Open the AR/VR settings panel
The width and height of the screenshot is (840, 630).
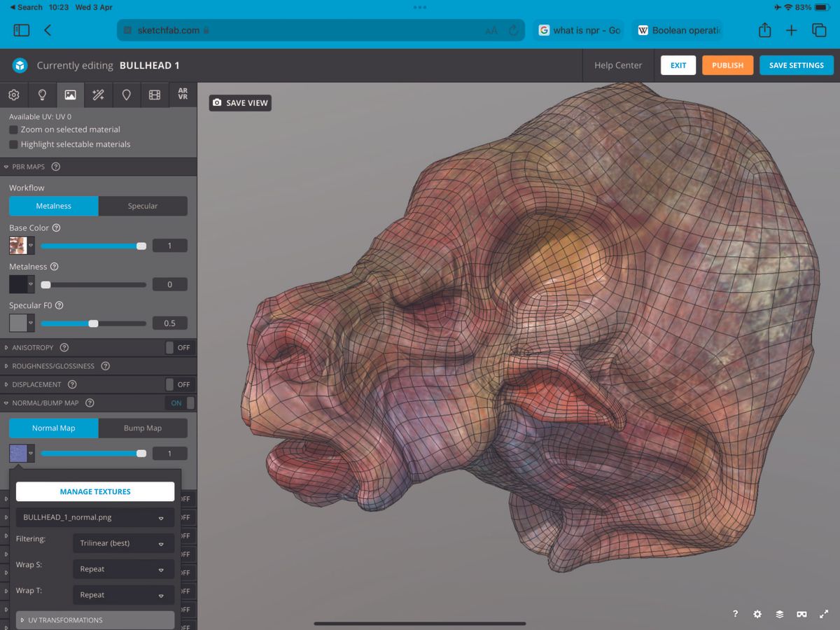(183, 94)
